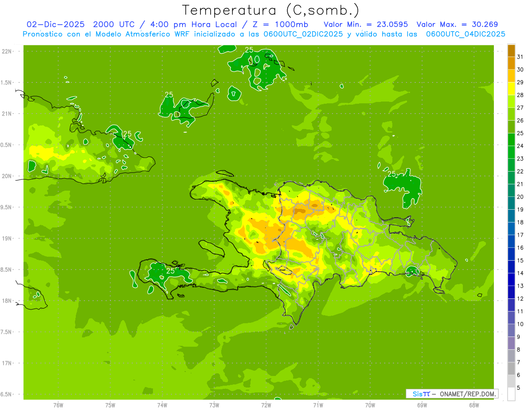This screenshot has width=532, height=411.
Task: Click "0600UTC_04DIC2025" valid-until time text
Action: tap(465, 34)
